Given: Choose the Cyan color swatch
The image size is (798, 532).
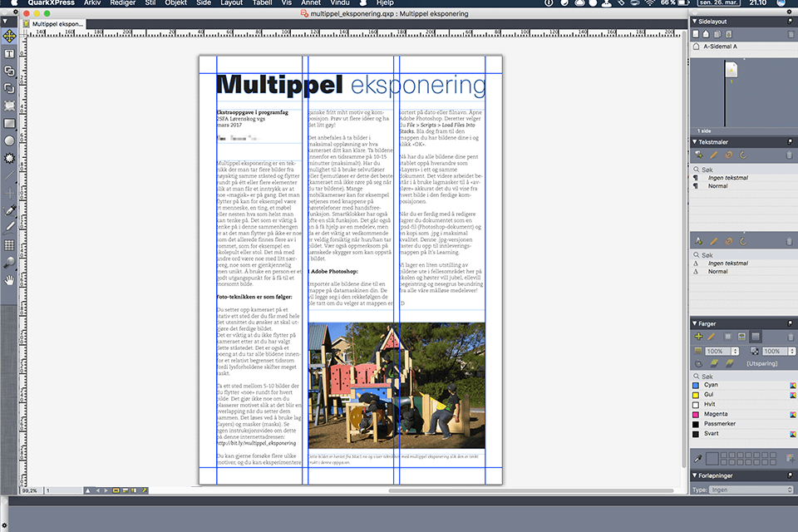Looking at the screenshot, I should (696, 386).
